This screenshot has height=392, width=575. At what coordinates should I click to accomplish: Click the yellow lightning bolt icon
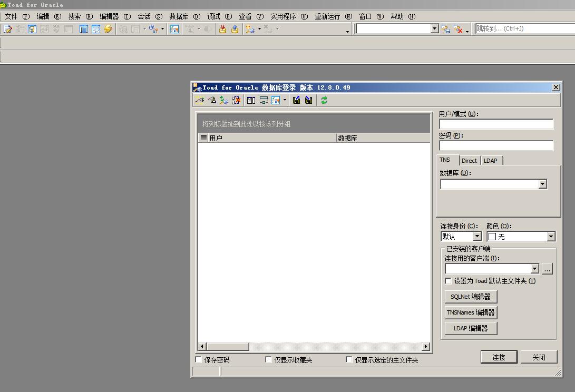coord(108,29)
